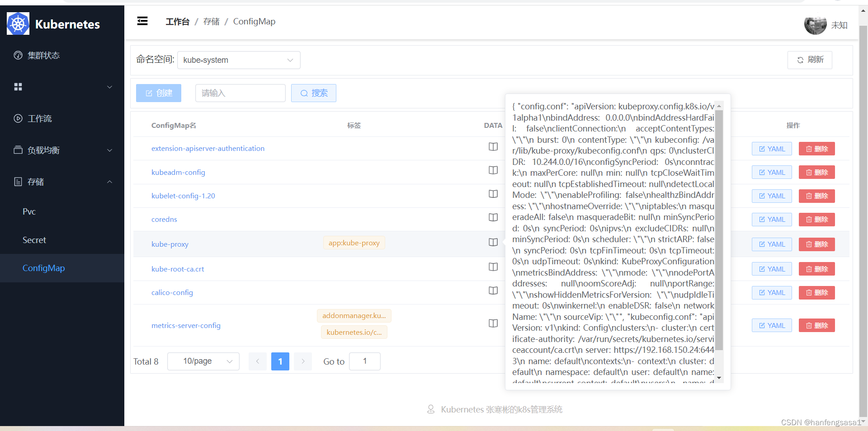Image resolution: width=868 pixels, height=431 pixels.
Task: Click addonmanager.ku... label tag
Action: point(354,315)
